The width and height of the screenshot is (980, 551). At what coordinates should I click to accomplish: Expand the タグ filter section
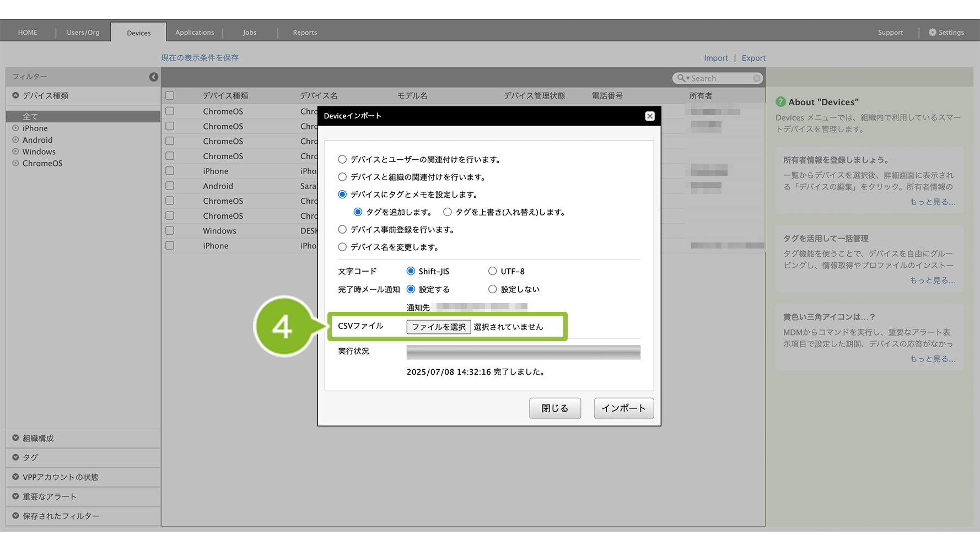tap(30, 457)
